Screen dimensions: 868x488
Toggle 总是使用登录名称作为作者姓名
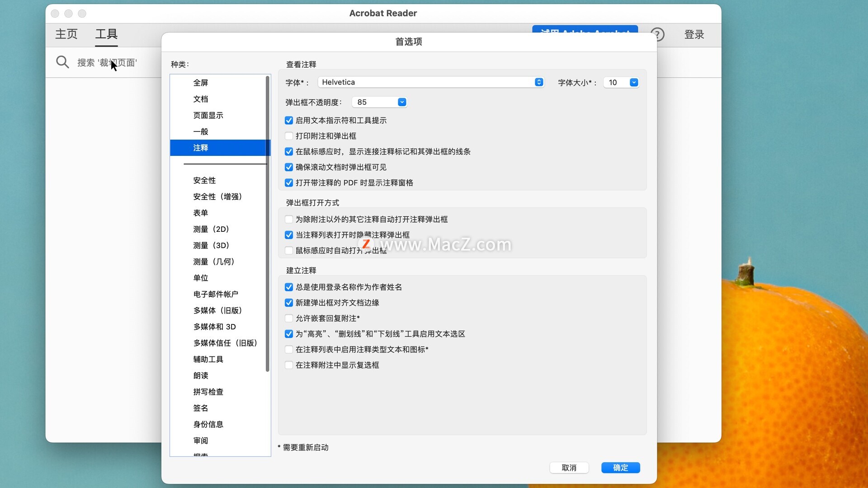click(289, 287)
